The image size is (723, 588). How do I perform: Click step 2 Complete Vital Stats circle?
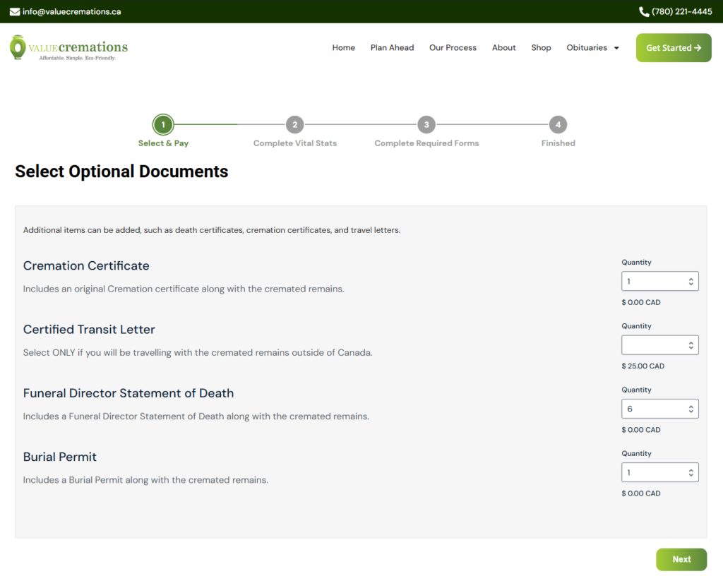[x=295, y=124]
